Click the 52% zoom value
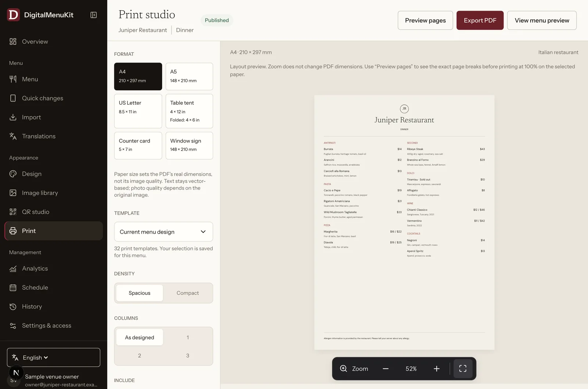Screen dimensions: 588x389 [411, 369]
